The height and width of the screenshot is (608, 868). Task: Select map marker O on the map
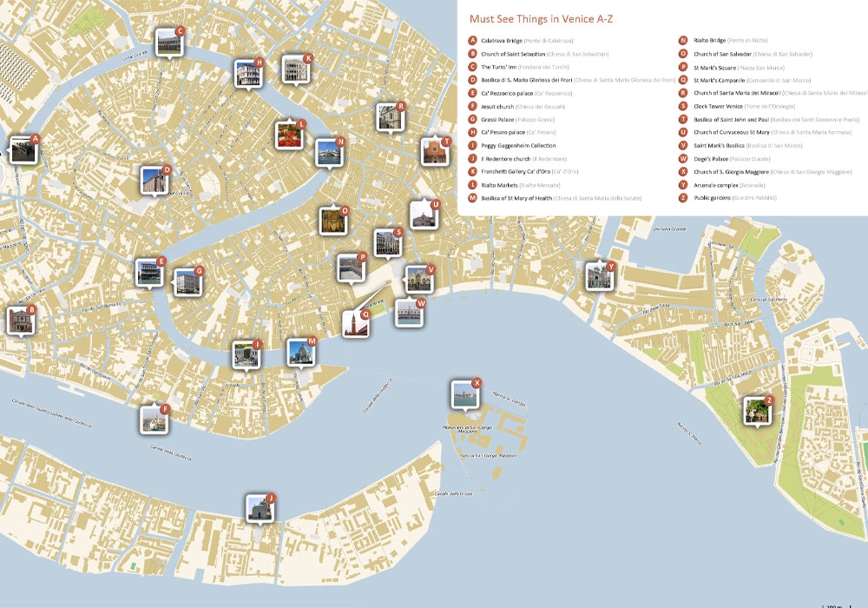click(x=334, y=221)
